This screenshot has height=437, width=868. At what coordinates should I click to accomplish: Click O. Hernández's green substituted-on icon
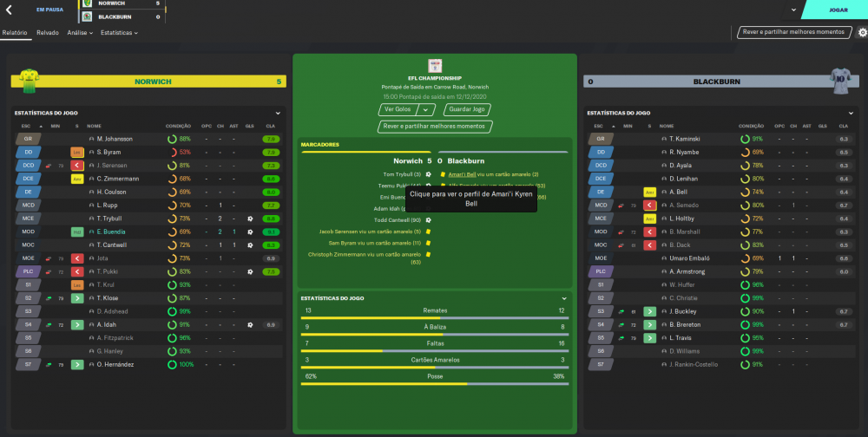77,364
